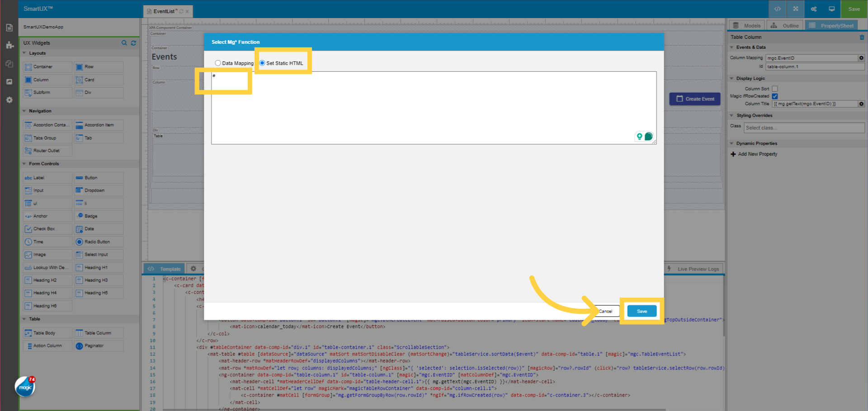The width and height of the screenshot is (868, 411).
Task: Click the search icon in UX Widgets panel
Action: pyautogui.click(x=124, y=43)
